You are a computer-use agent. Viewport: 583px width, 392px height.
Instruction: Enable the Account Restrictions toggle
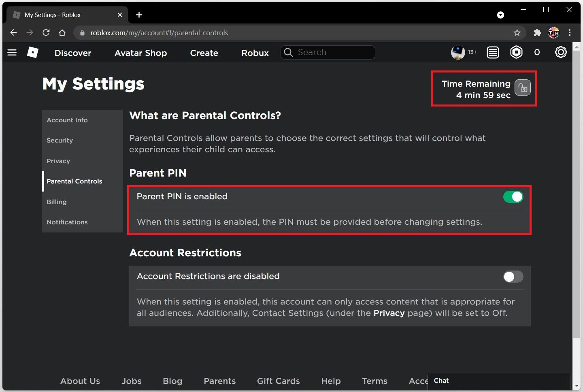[513, 277]
